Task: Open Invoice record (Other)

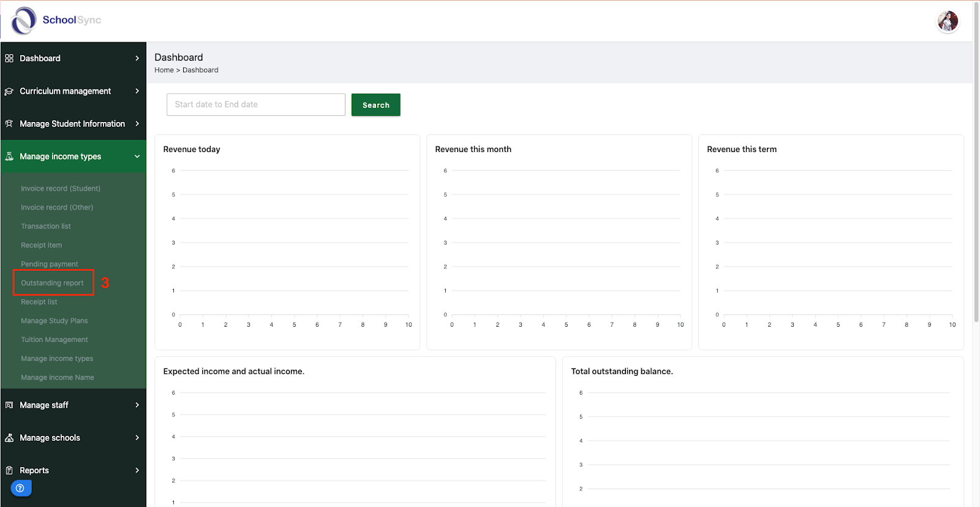Action: click(x=57, y=208)
